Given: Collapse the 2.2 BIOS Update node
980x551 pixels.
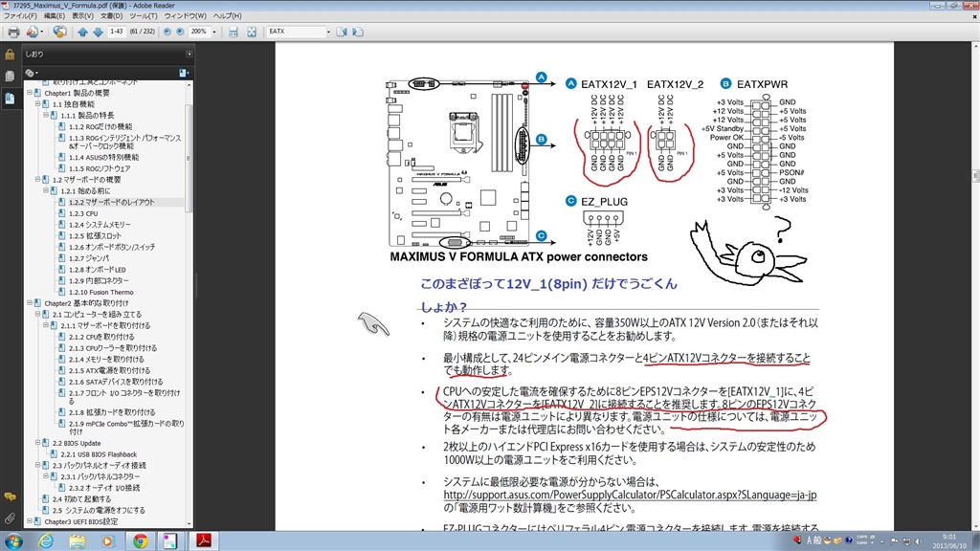Looking at the screenshot, I should point(37,443).
